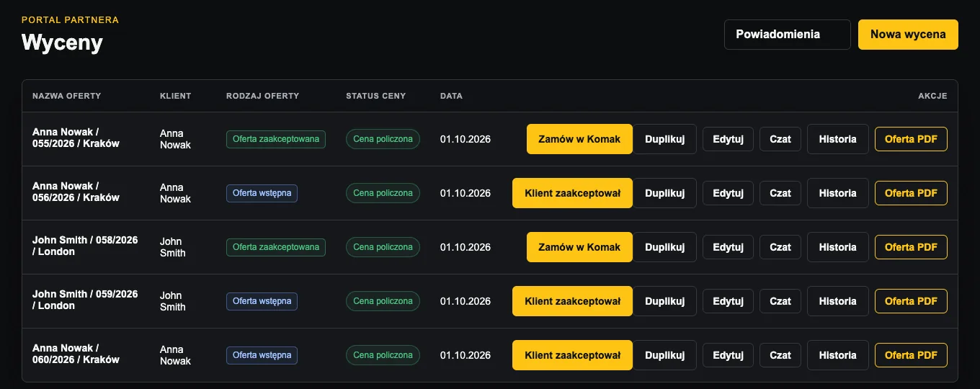Click the Klient column header

click(x=175, y=96)
